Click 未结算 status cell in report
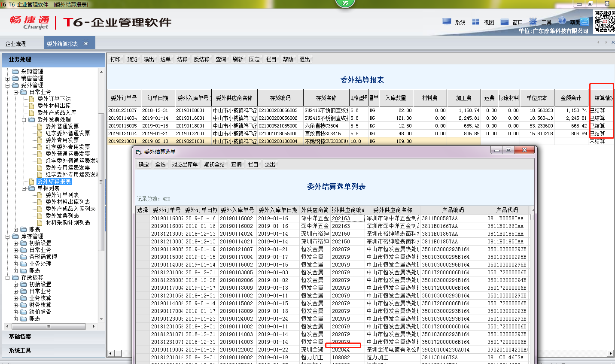615x364 pixels. (x=601, y=141)
